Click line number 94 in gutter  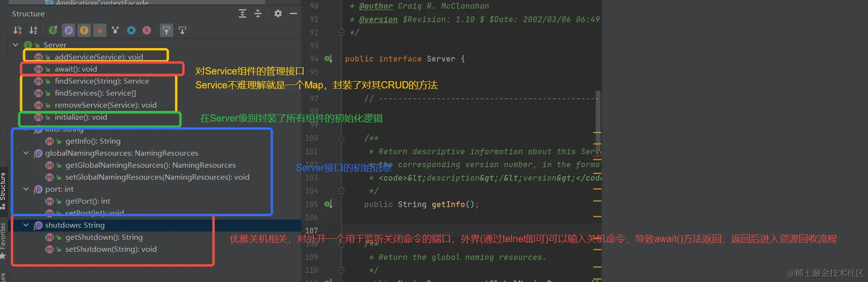coord(314,59)
